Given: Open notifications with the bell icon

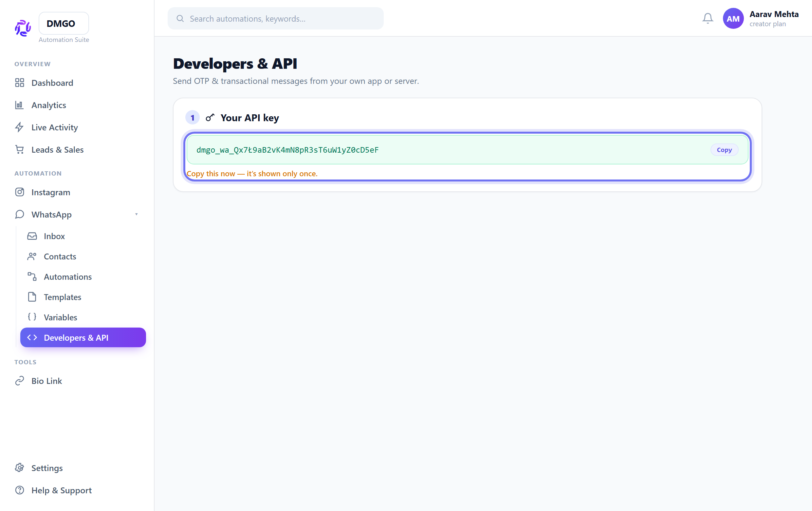Looking at the screenshot, I should [708, 18].
